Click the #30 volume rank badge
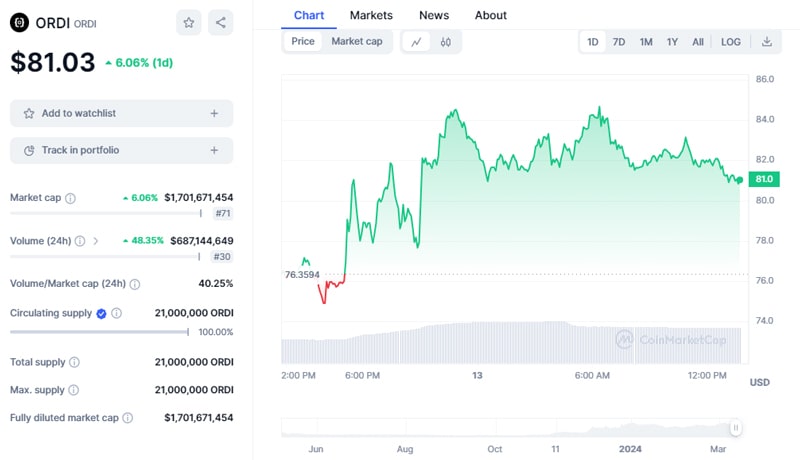This screenshot has width=800, height=460. click(x=222, y=257)
